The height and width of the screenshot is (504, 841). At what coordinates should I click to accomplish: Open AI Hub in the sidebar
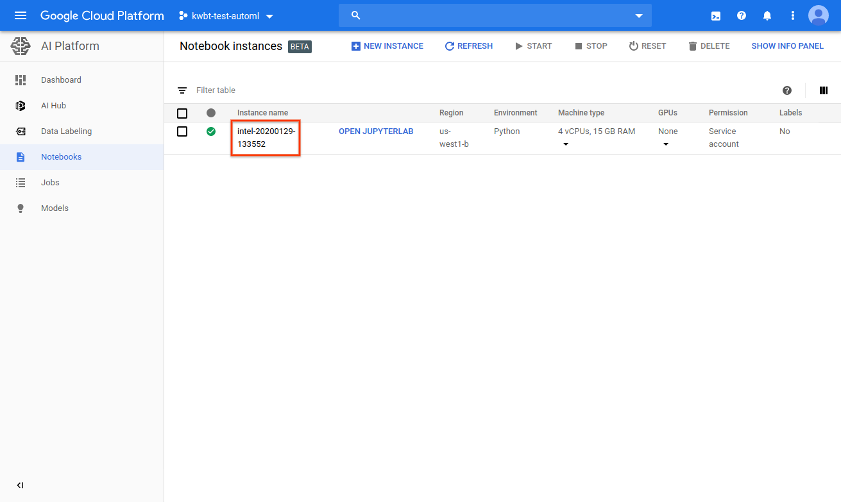tap(82, 106)
